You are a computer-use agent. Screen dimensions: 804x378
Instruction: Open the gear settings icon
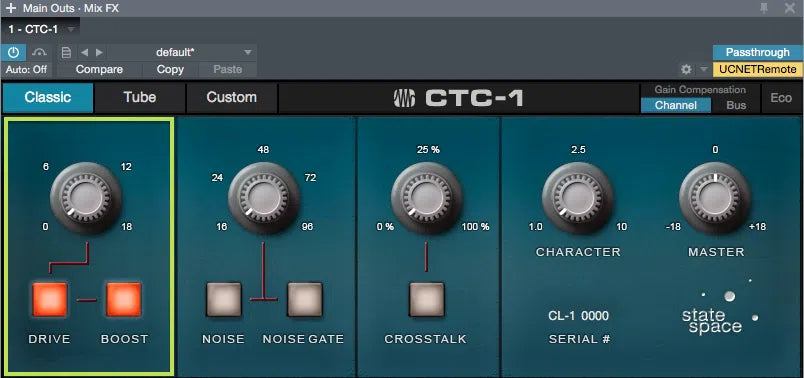686,69
